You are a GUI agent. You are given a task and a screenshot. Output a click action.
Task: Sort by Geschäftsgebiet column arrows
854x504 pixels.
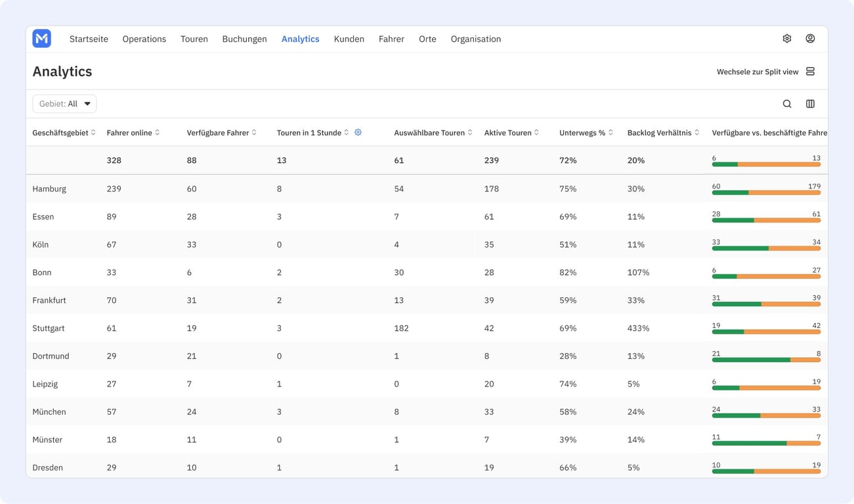[x=93, y=133]
